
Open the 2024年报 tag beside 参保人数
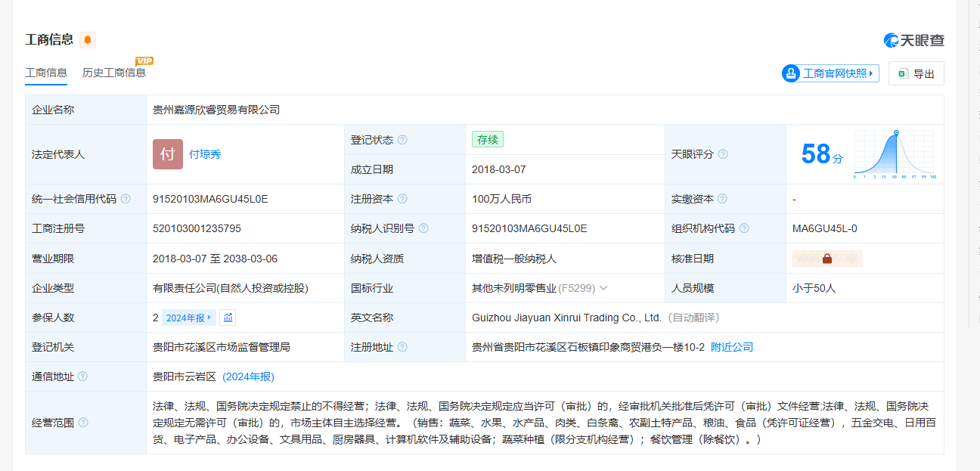tap(189, 318)
